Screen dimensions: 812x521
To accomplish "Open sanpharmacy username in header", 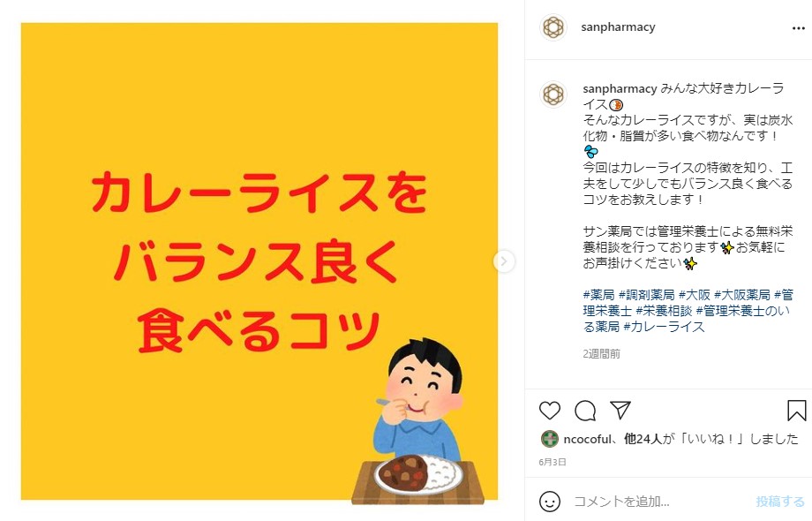I will tap(618, 26).
